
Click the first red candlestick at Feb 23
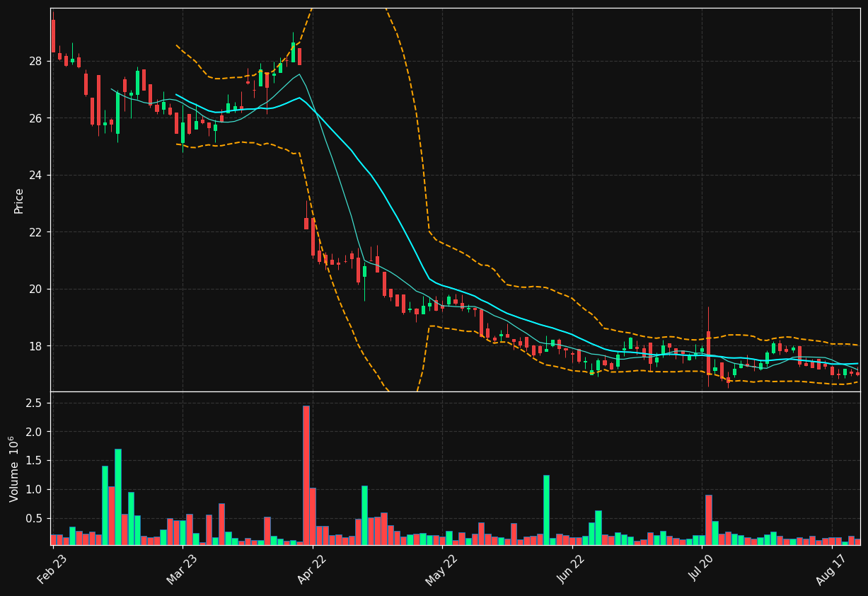(53, 35)
